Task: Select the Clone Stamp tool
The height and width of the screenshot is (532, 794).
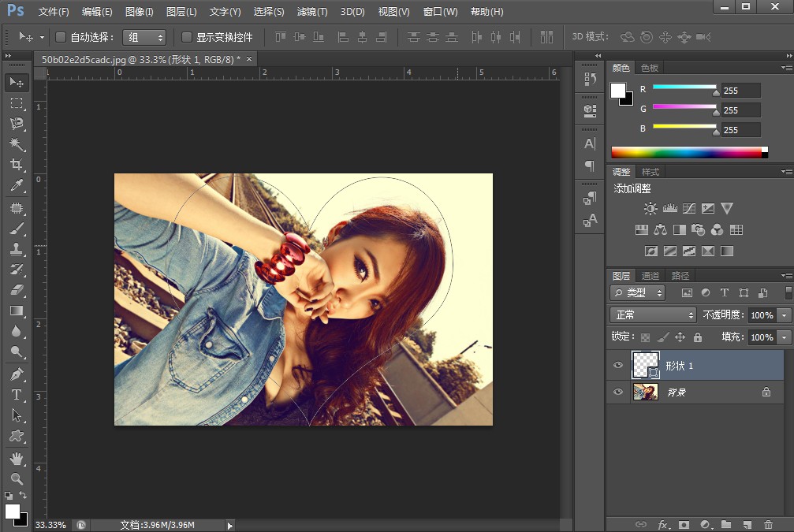Action: pyautogui.click(x=17, y=249)
